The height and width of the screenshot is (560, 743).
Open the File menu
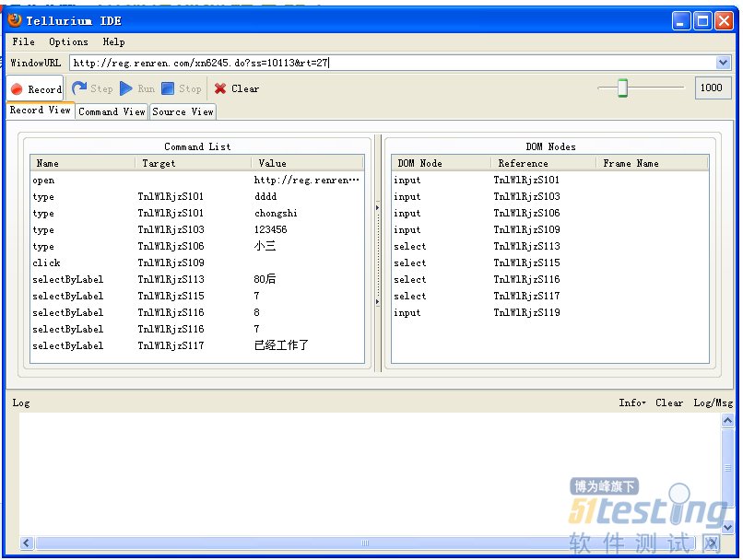(23, 41)
